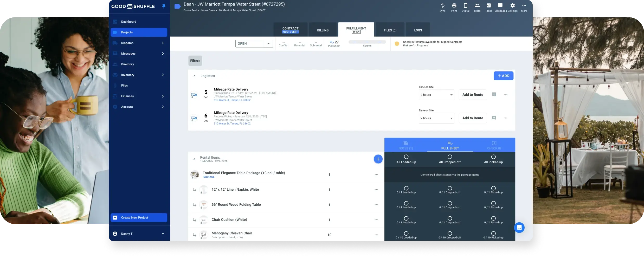This screenshot has height=259, width=644.
Task: Click the Create New Project button
Action: 139,218
